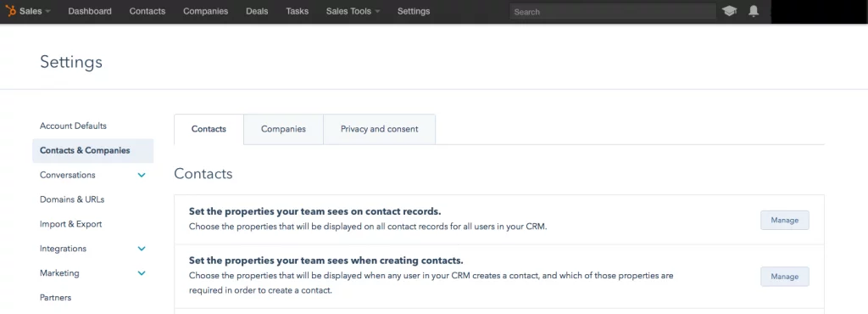The image size is (868, 314).
Task: Select Contacts & Companies in sidebar
Action: (93, 150)
